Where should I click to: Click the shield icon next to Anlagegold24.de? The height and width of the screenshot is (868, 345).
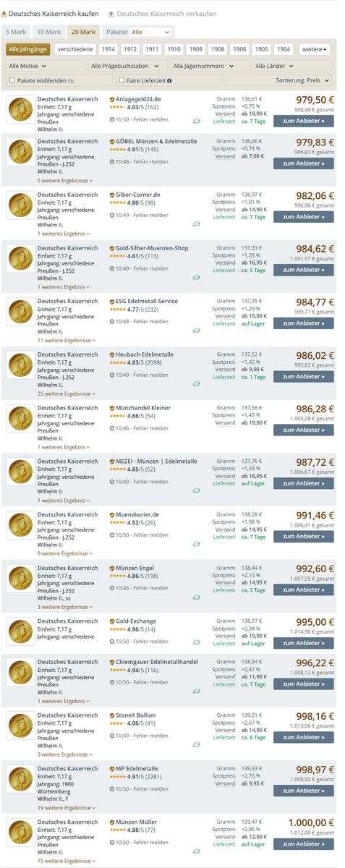tap(112, 99)
